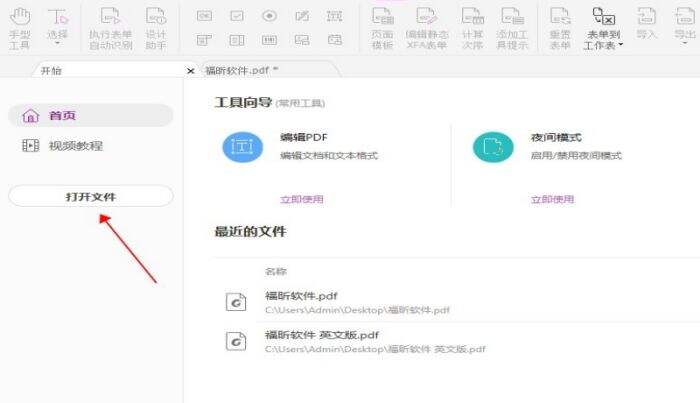Click the 首页 home house icon
This screenshot has height=403, width=700.
tap(31, 116)
